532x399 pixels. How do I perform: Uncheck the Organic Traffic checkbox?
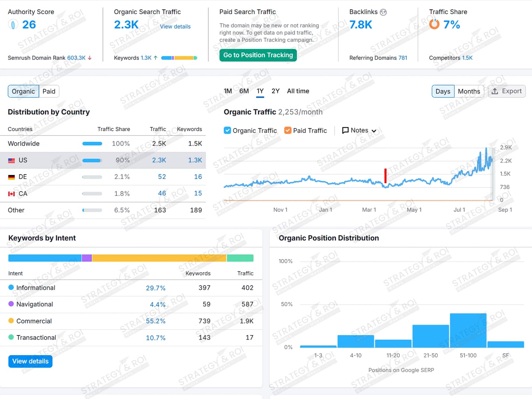tap(228, 130)
